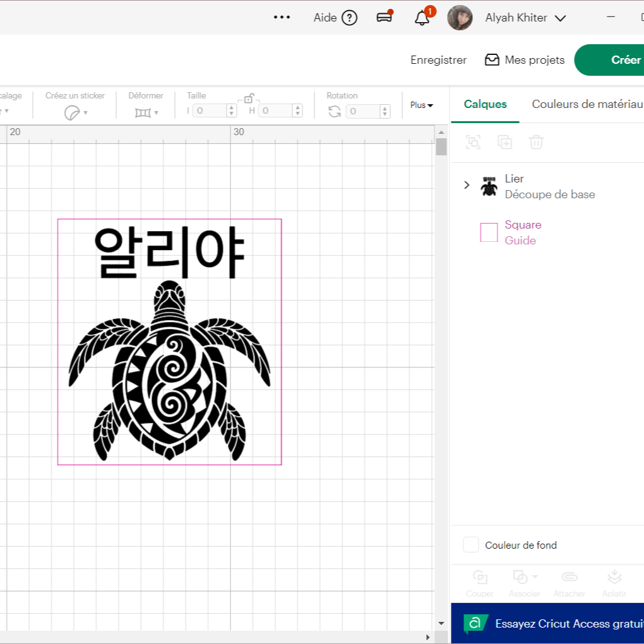
Task: Toggle the size aspect ratio lock
Action: pos(249,98)
